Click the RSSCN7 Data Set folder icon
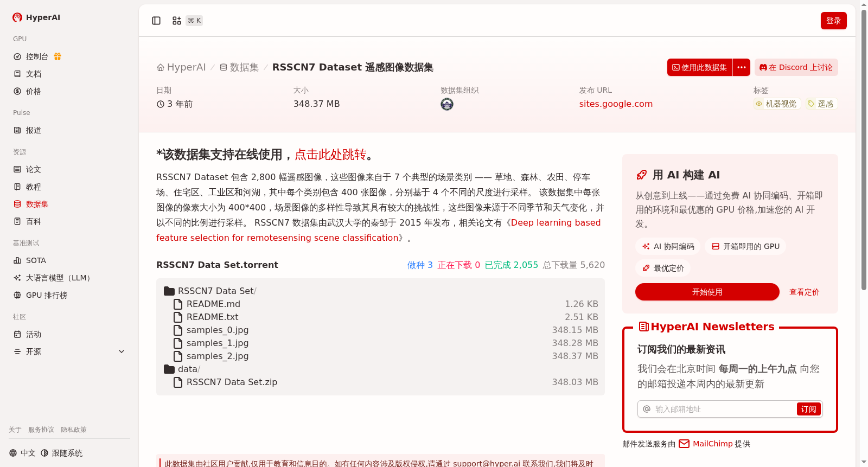Screen dimensions: 868x467 coord(169,291)
